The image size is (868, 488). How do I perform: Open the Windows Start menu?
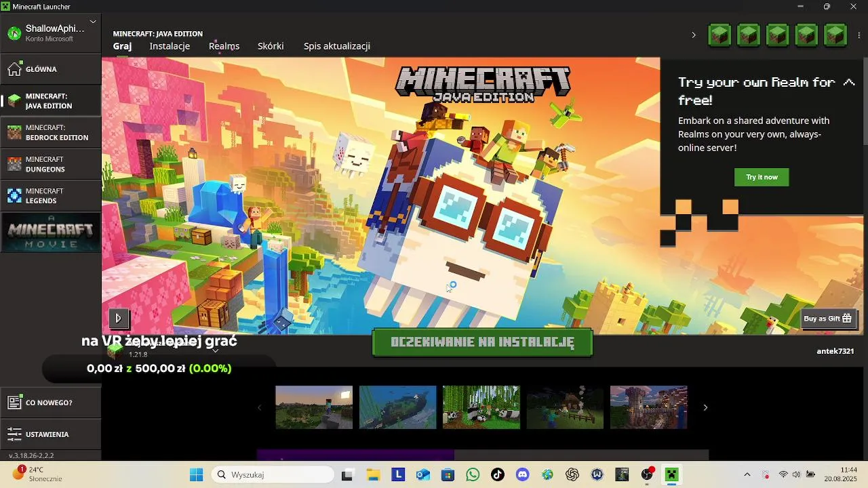[196, 474]
